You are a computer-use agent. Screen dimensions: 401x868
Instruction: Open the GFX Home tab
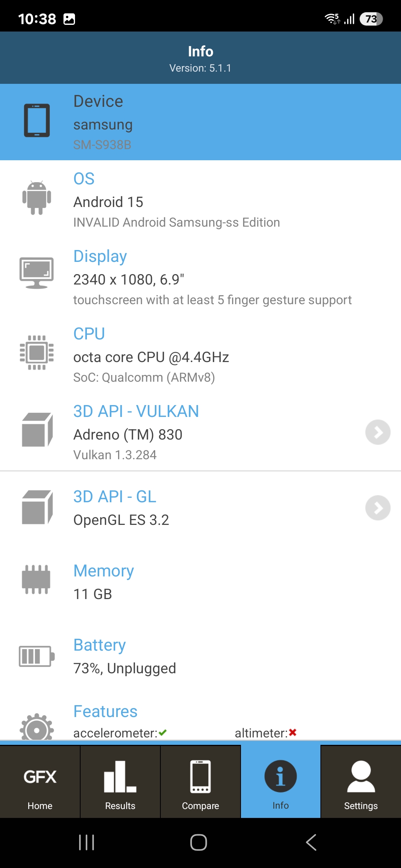pos(40,782)
